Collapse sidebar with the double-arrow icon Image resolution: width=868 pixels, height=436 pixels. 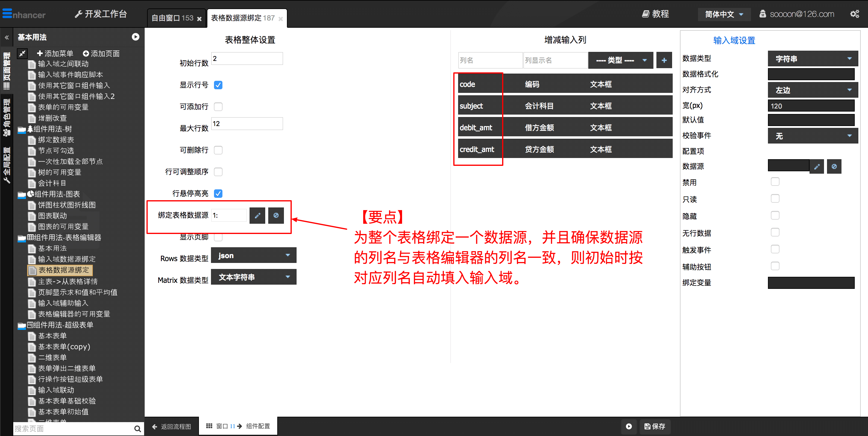7,37
